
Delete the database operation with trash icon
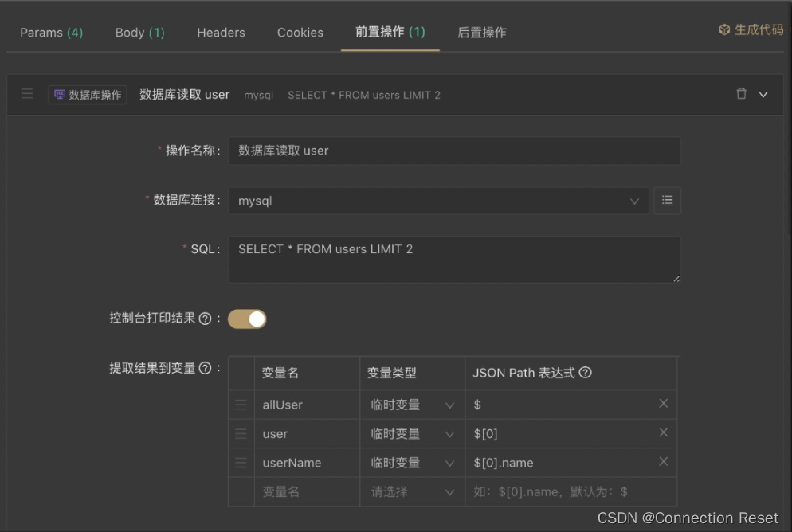point(741,93)
